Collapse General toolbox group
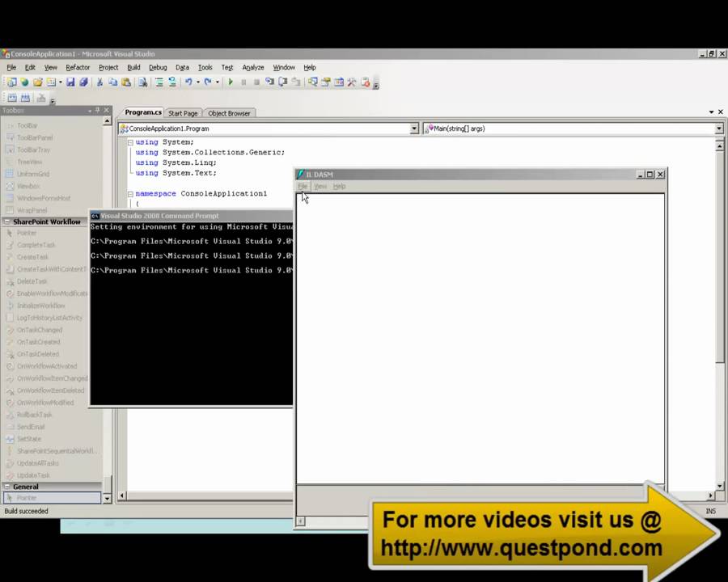The image size is (728, 582). (7, 487)
